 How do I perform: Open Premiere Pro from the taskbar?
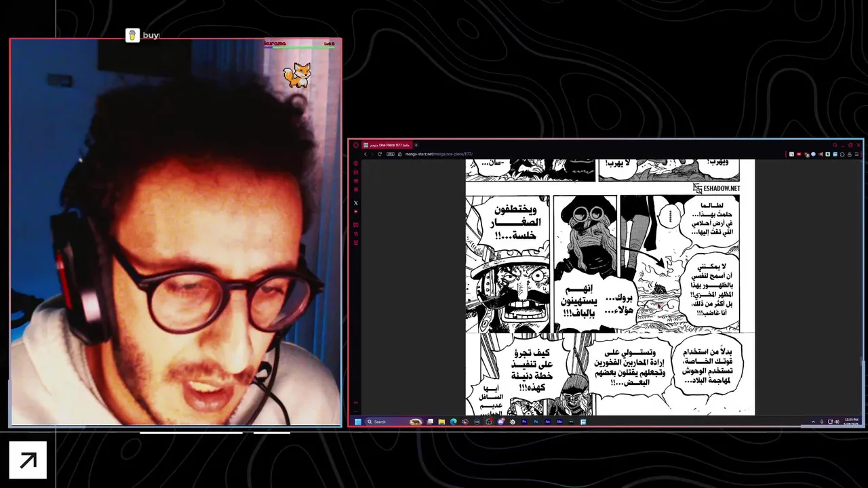point(524,422)
